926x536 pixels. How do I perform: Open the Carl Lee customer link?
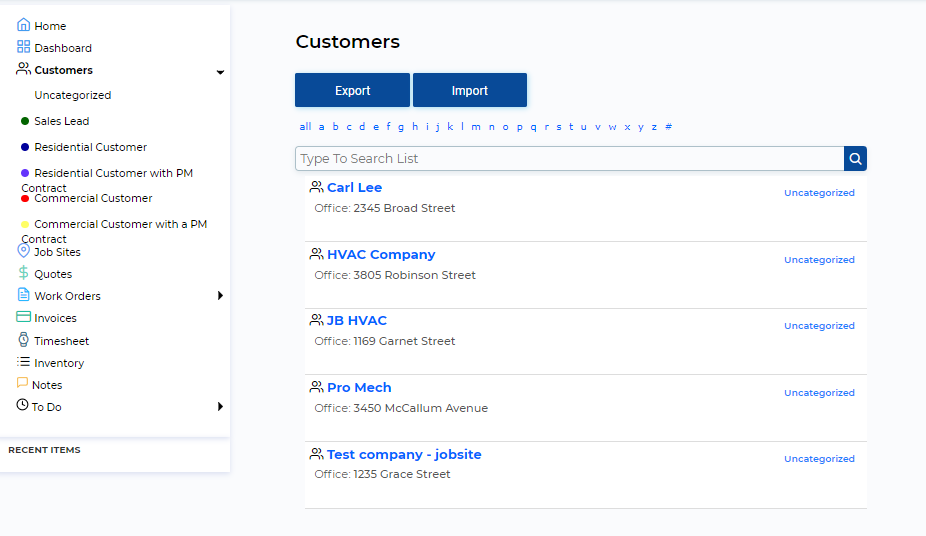point(354,187)
